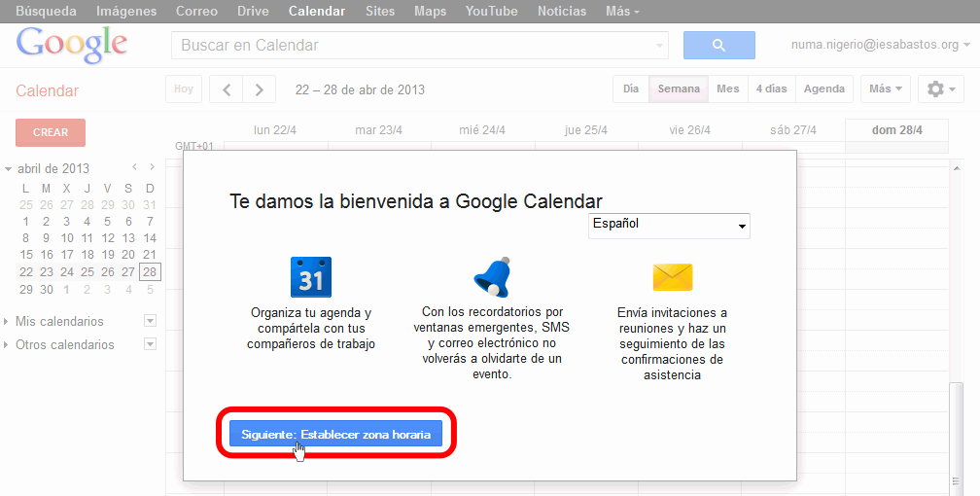Open Mis calendarios options dropdown

[x=150, y=321]
